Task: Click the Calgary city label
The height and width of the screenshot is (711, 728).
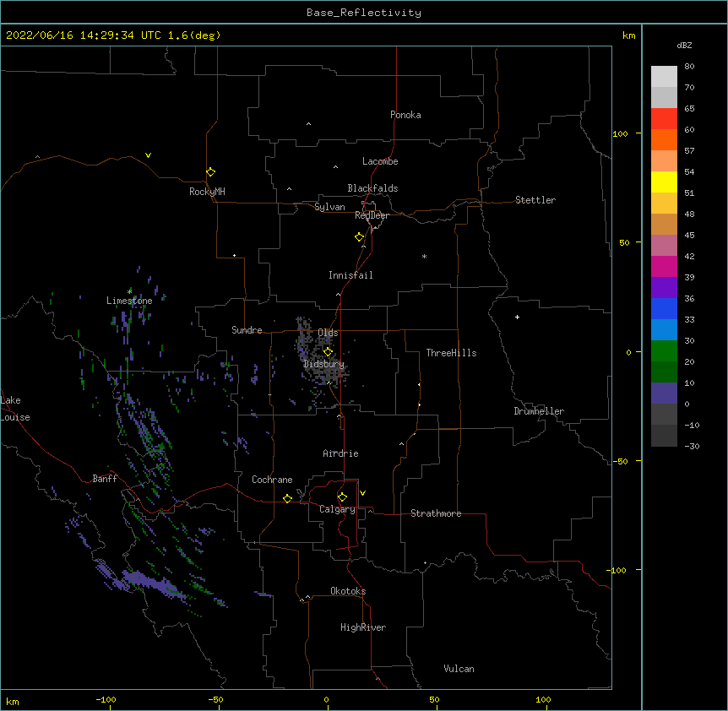Action: 337,509
